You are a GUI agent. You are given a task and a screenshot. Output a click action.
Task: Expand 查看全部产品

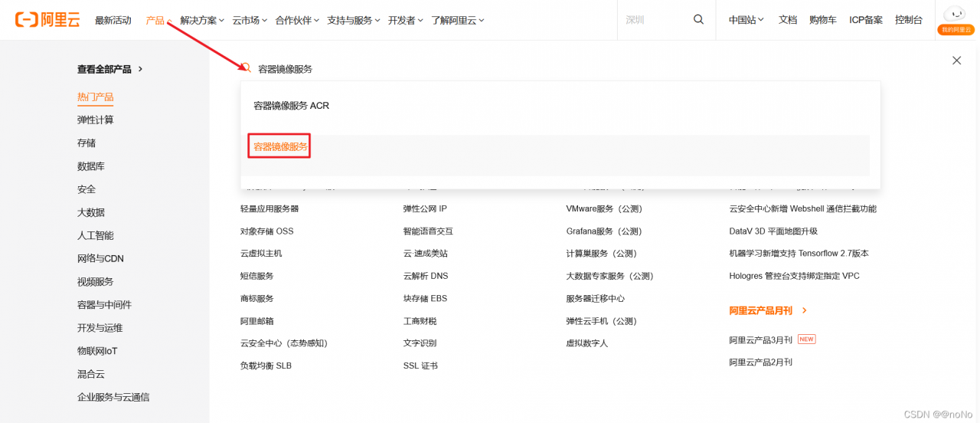point(110,69)
